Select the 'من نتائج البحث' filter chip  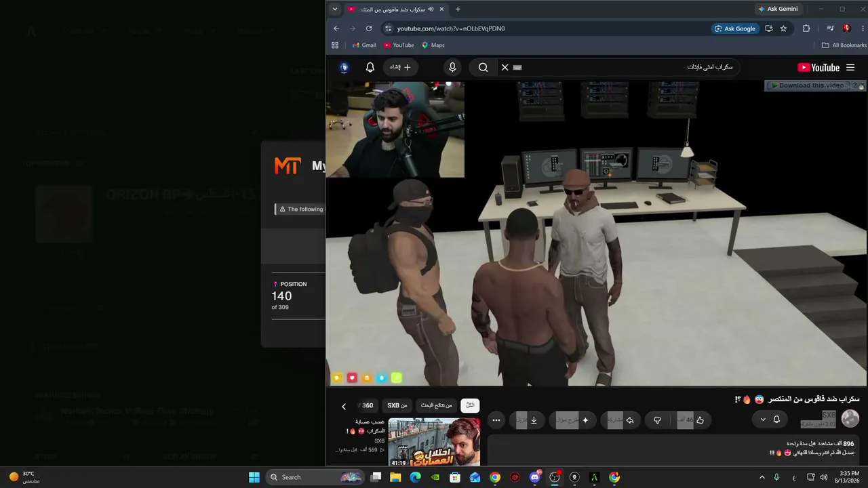tap(436, 405)
